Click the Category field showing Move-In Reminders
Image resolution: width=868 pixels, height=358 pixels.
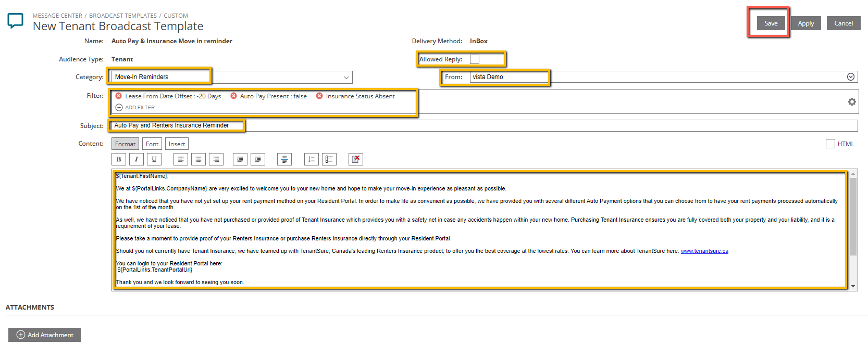pyautogui.click(x=232, y=77)
